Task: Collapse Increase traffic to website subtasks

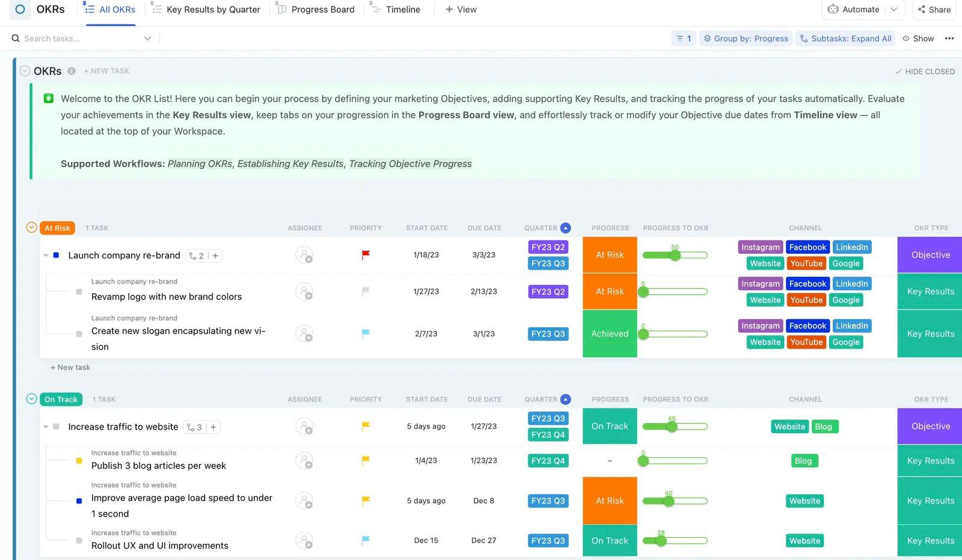Action: pyautogui.click(x=46, y=427)
